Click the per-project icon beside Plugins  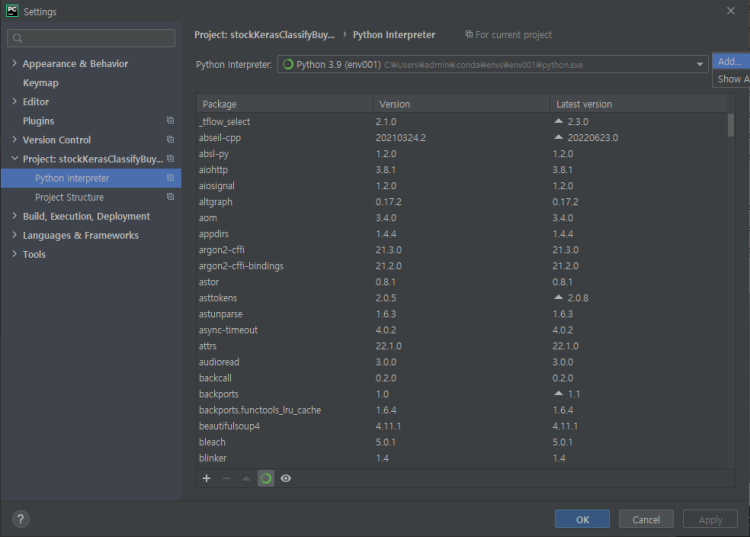170,121
